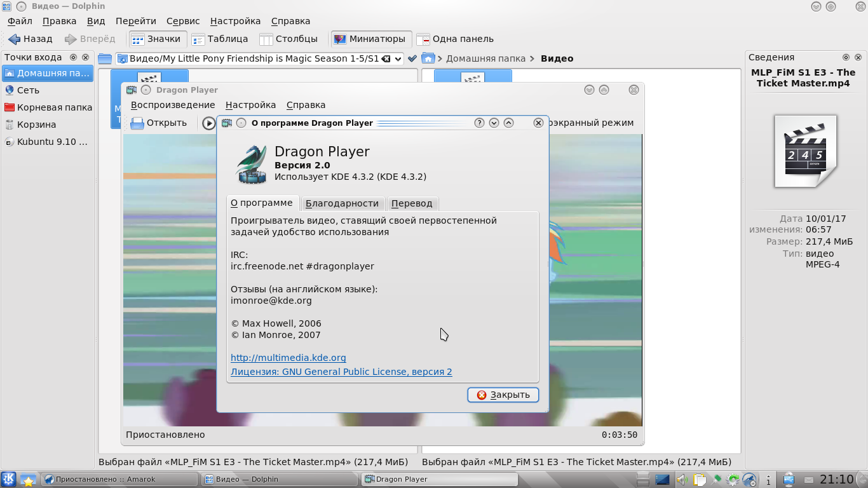Select the Kubuntu 9.10 device entry

[47, 142]
